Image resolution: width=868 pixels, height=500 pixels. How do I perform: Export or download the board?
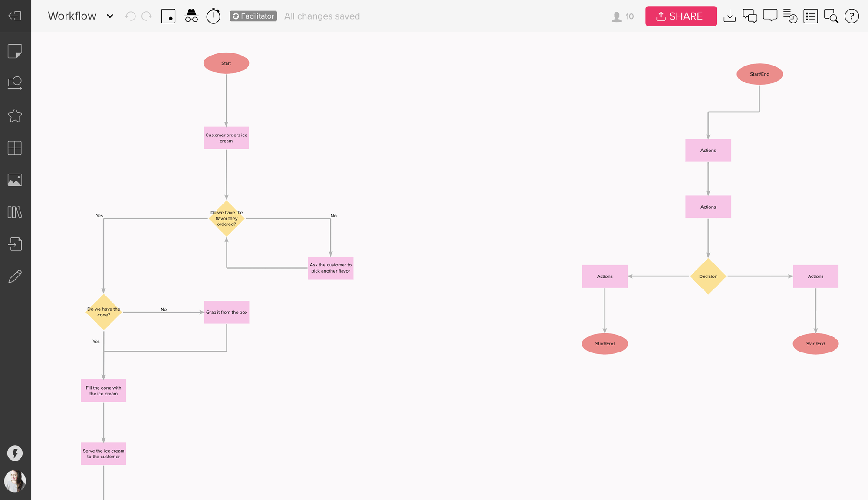click(x=730, y=16)
